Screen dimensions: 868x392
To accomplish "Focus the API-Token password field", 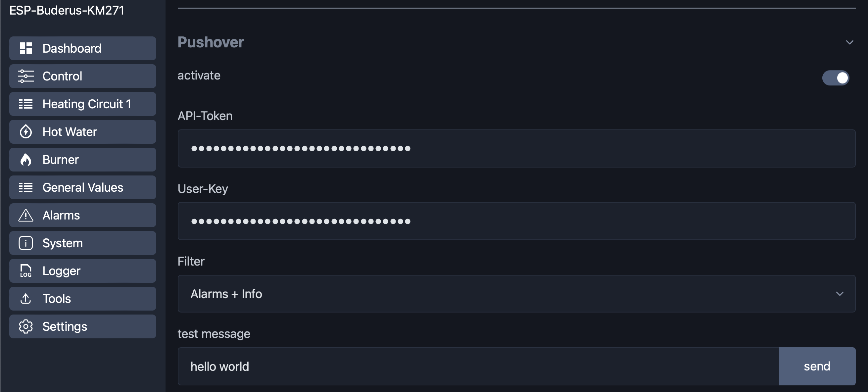I will coord(516,148).
